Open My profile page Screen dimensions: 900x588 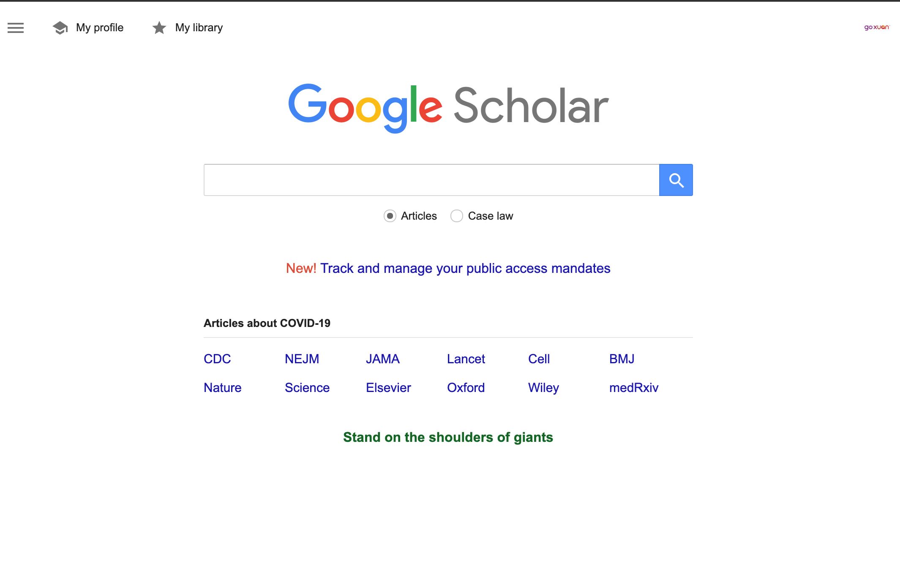pyautogui.click(x=100, y=28)
